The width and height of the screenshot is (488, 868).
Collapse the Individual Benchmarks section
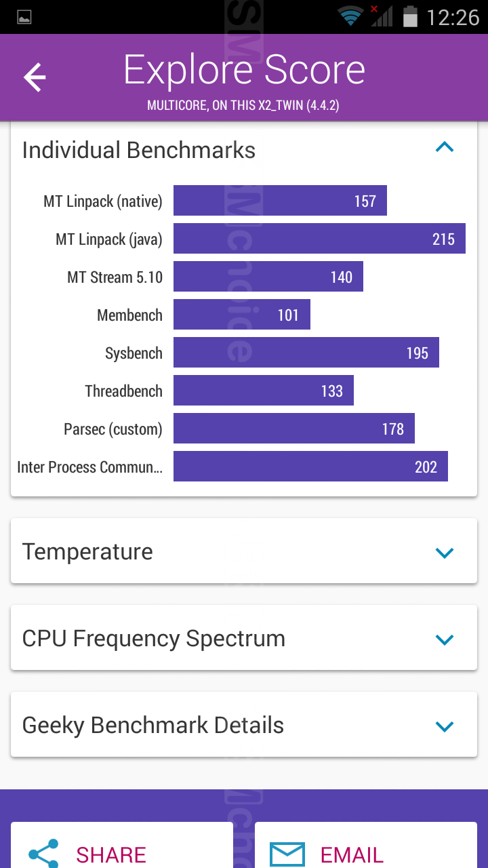click(445, 147)
